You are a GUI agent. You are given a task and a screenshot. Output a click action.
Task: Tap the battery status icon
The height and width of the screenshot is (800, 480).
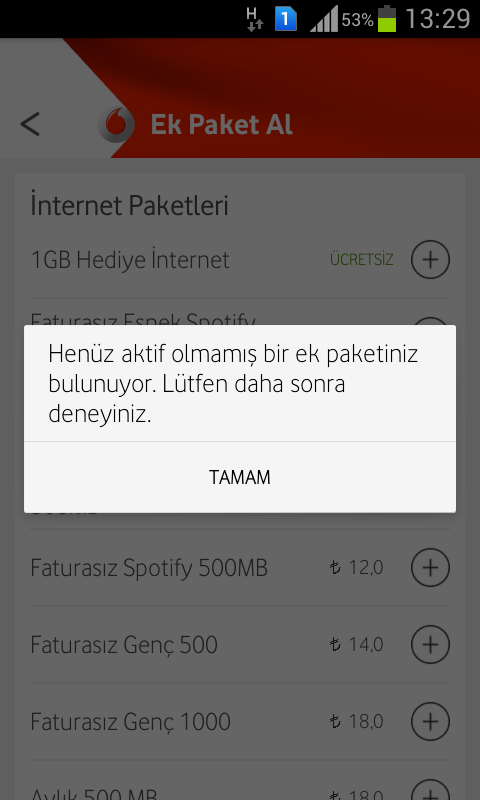tap(387, 19)
